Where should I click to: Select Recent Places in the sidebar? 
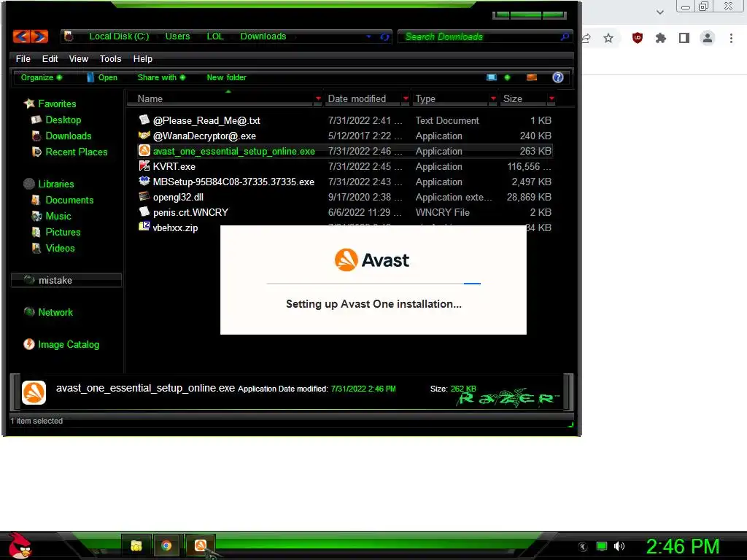77,152
